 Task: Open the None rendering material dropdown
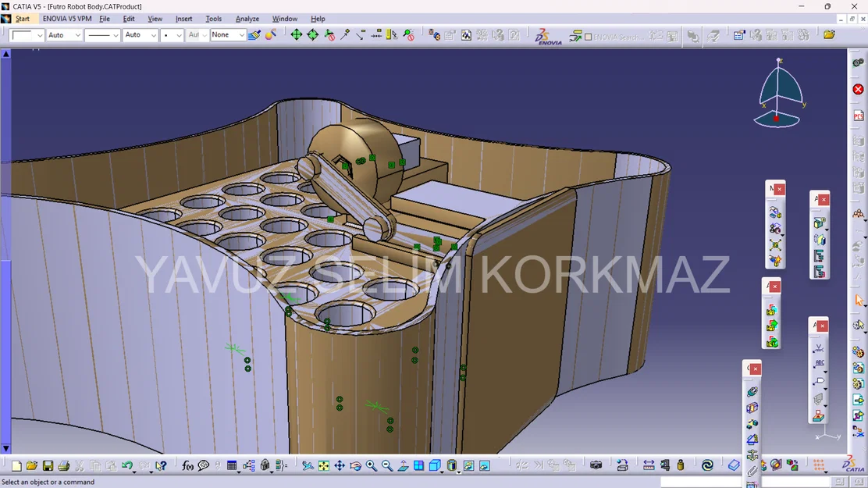click(226, 34)
